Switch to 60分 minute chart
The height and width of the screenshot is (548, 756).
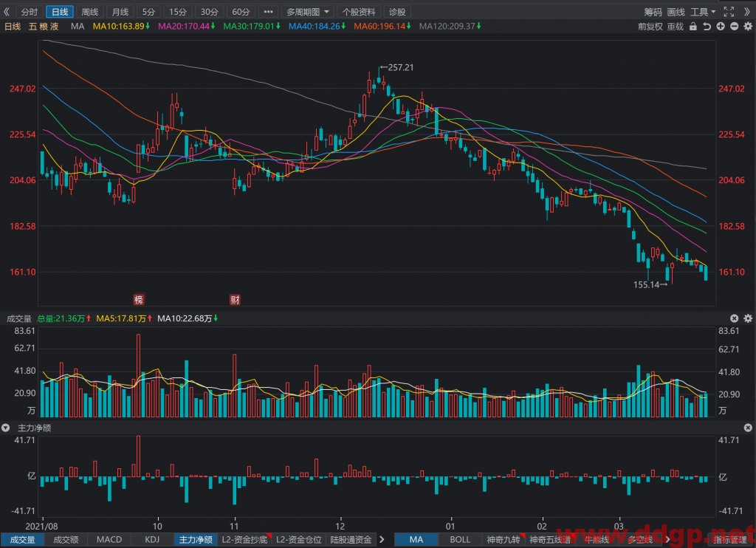click(241, 12)
